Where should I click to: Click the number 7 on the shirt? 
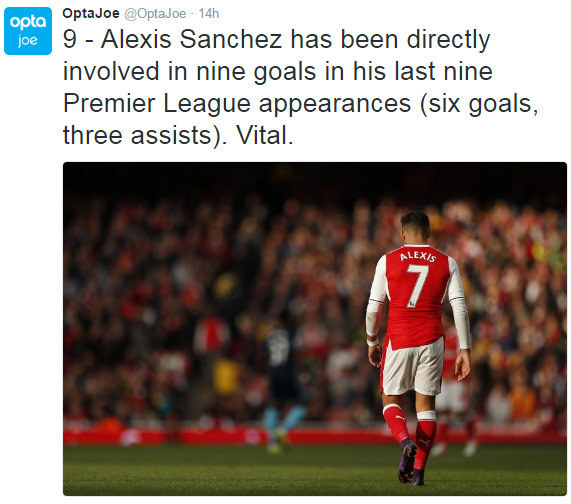pos(417,285)
